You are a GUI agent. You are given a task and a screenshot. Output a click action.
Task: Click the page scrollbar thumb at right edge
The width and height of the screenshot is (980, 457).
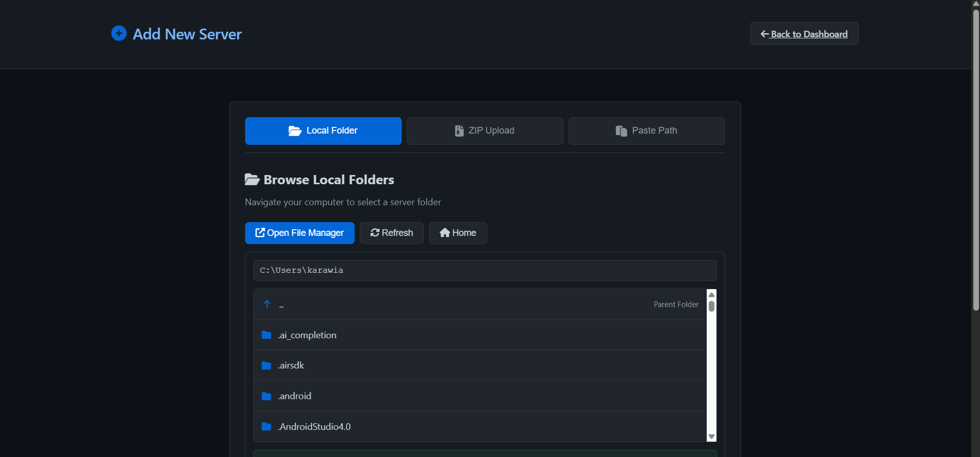976,160
